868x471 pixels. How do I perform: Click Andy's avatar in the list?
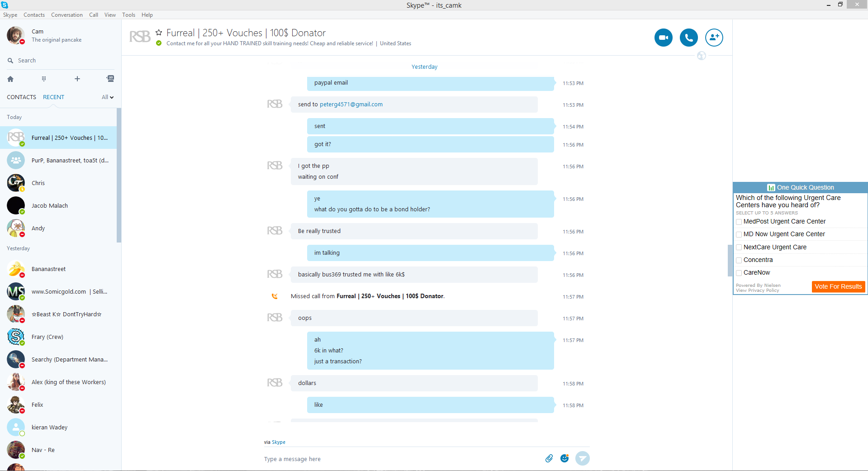tap(16, 228)
